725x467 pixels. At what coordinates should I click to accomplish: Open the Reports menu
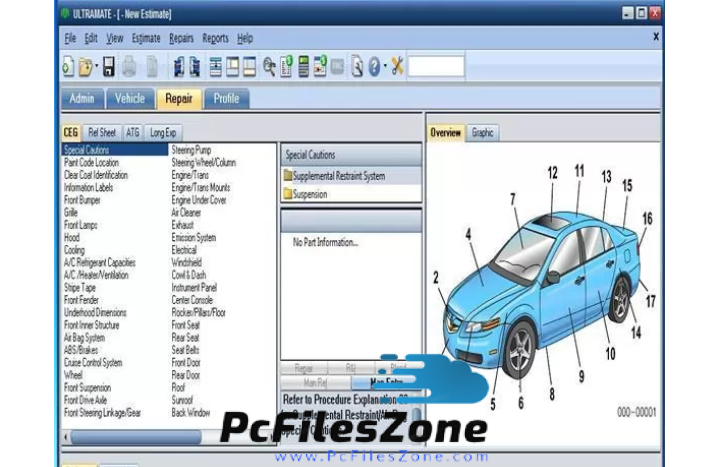[x=215, y=38]
